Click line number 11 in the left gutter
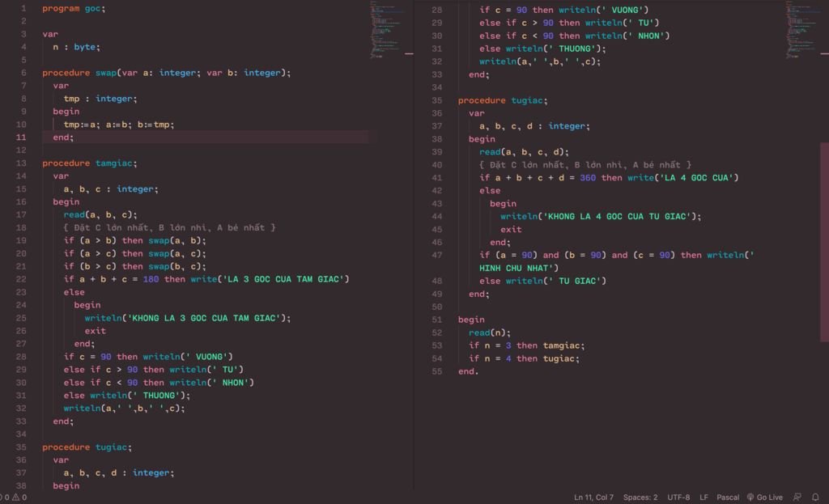Image resolution: width=829 pixels, height=504 pixels. click(20, 138)
